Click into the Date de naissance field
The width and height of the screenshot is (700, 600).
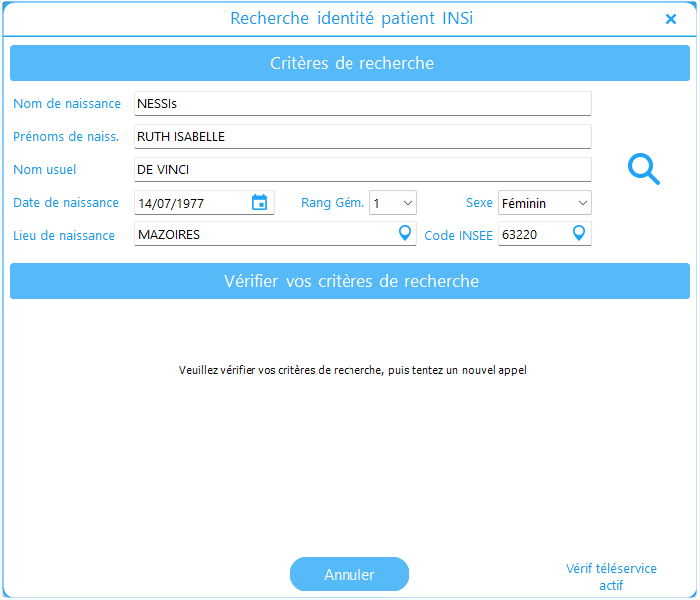[190, 203]
